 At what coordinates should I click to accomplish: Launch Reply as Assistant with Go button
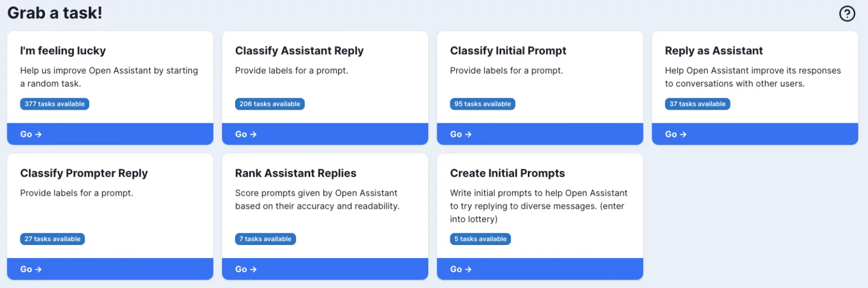pos(755,134)
